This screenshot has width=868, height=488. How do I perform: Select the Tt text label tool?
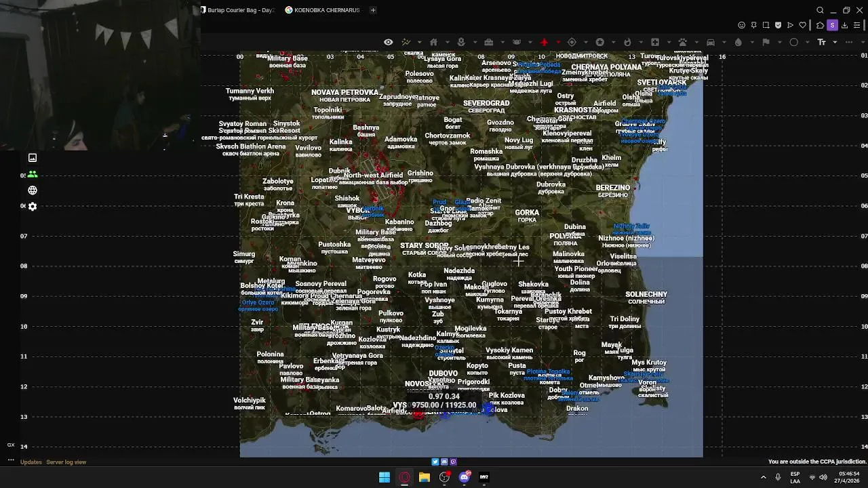click(x=822, y=42)
